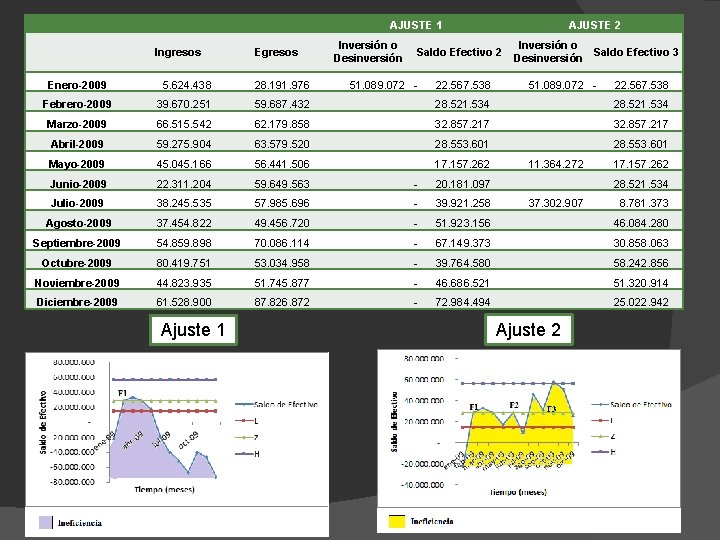Click Saldo Efectivo 2 value "39.921.258"
The image size is (720, 540).
click(463, 203)
